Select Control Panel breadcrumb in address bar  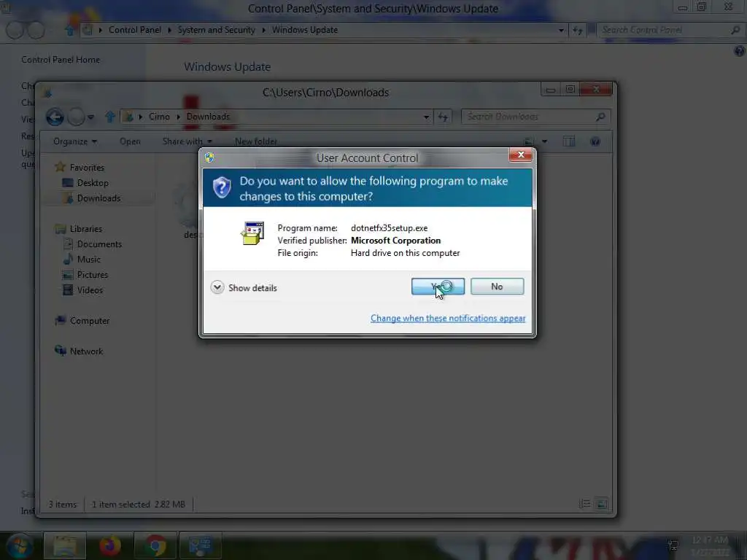tap(135, 30)
